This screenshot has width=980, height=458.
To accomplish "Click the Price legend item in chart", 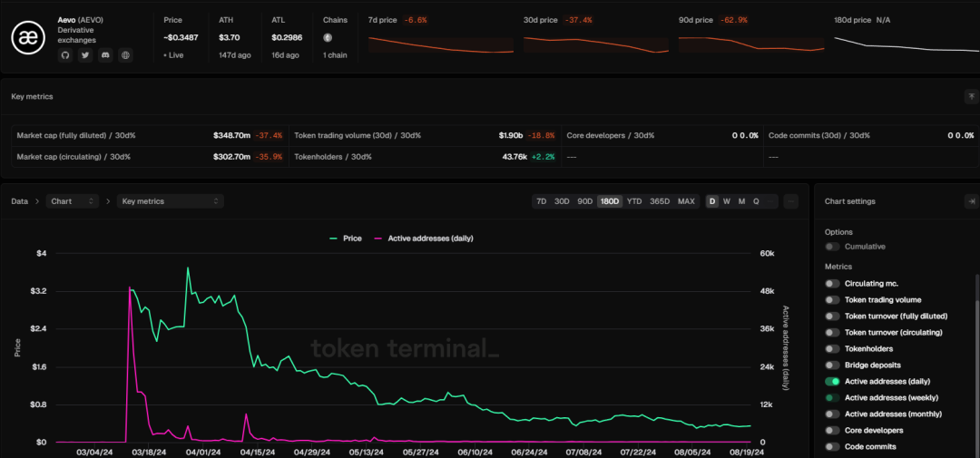I will [345, 239].
